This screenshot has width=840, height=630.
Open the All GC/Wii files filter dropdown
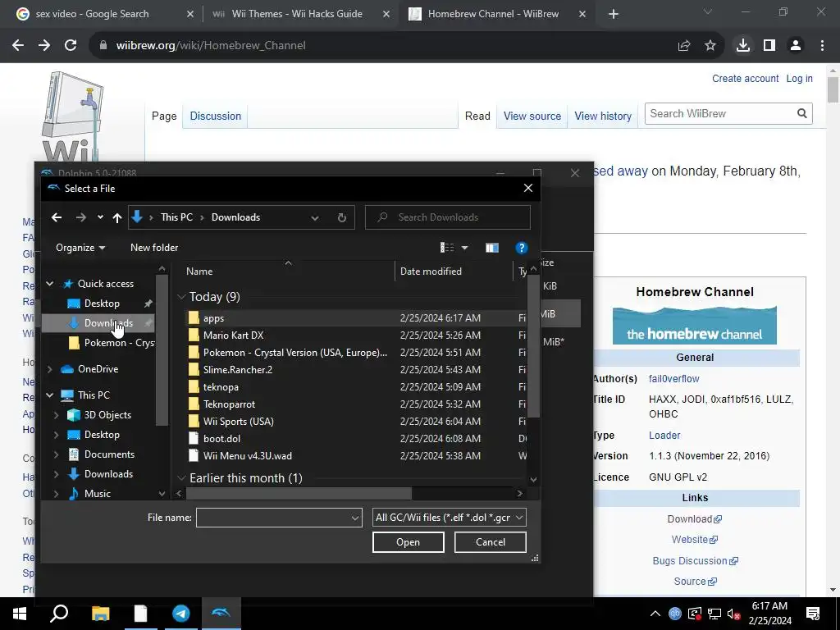tap(449, 518)
